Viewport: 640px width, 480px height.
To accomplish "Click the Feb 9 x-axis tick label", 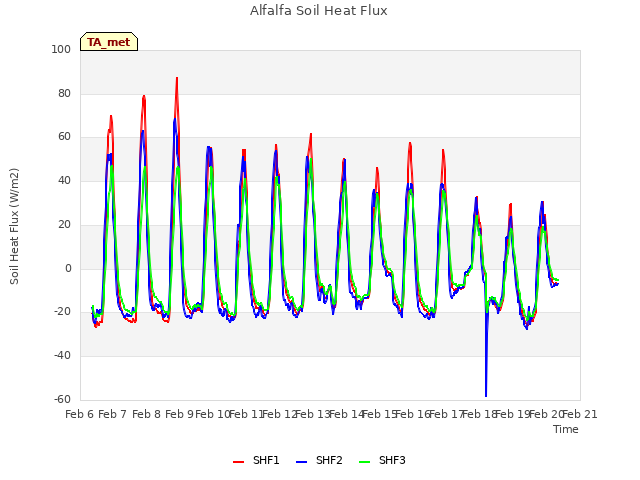I will tap(180, 414).
